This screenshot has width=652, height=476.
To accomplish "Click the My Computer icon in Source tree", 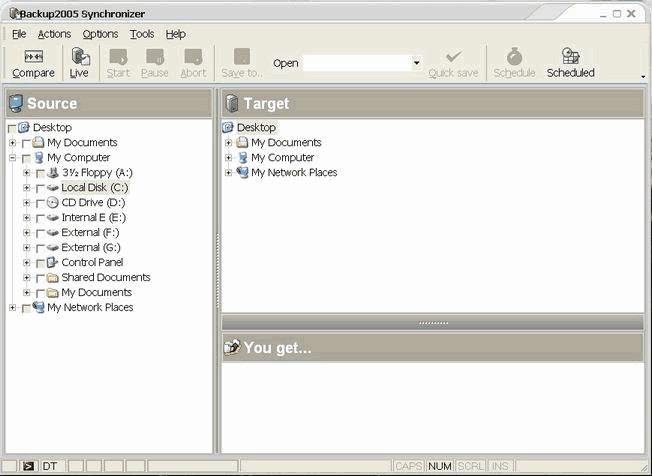I will 39,158.
